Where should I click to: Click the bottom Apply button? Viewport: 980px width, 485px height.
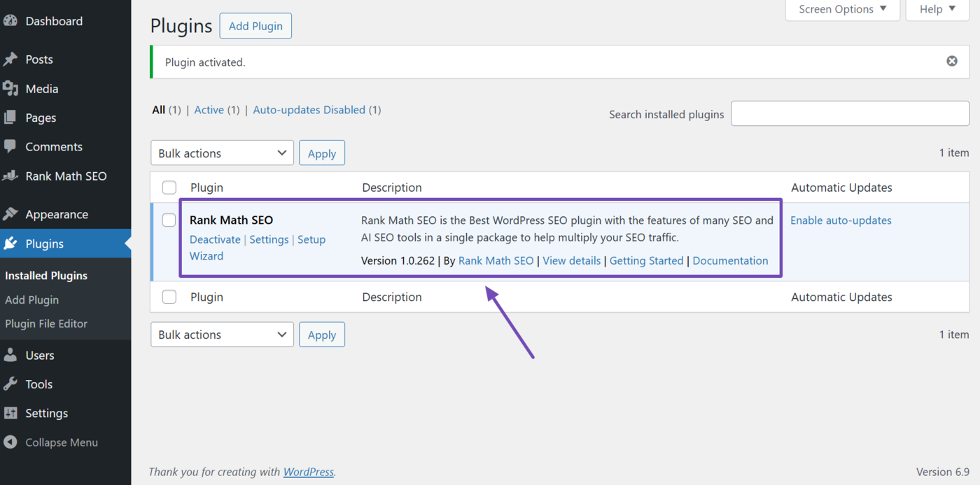point(322,335)
